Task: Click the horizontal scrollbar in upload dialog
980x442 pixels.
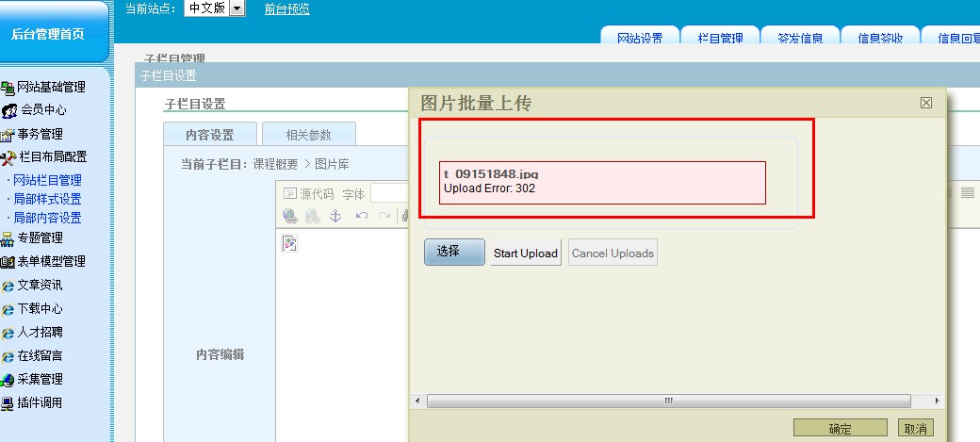Action: click(x=668, y=401)
